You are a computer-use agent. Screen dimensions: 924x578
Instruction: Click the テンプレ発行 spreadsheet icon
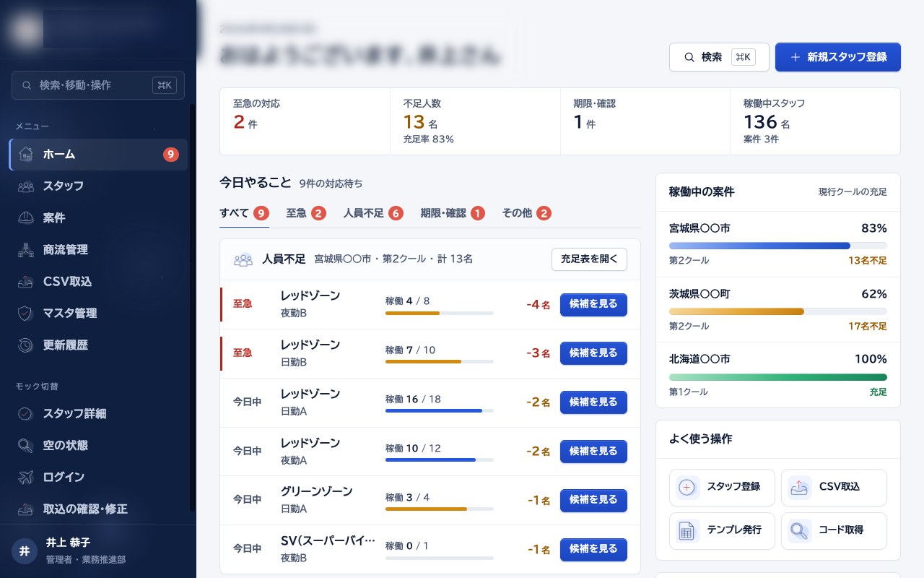[688, 530]
